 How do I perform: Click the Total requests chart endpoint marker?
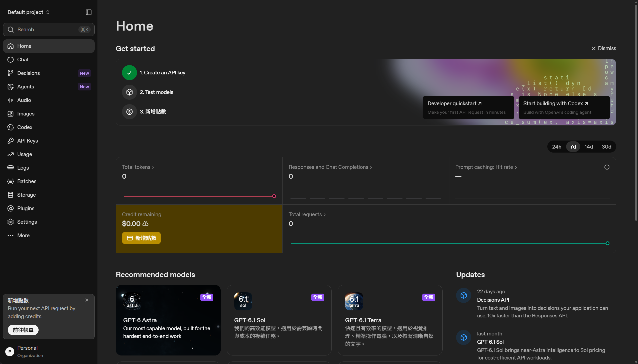coord(607,243)
